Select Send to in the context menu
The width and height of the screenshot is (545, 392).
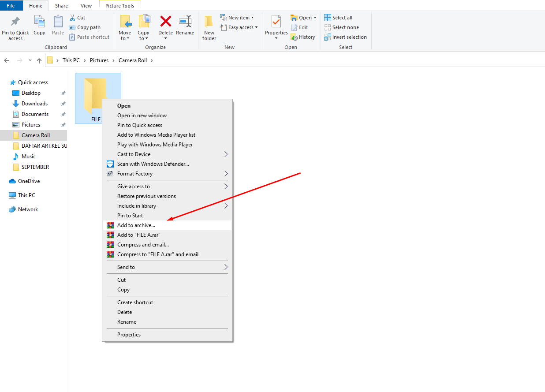point(126,267)
